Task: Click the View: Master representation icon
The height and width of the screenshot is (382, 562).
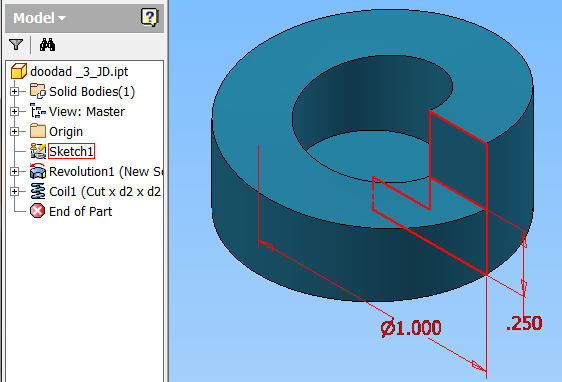Action: coord(38,111)
